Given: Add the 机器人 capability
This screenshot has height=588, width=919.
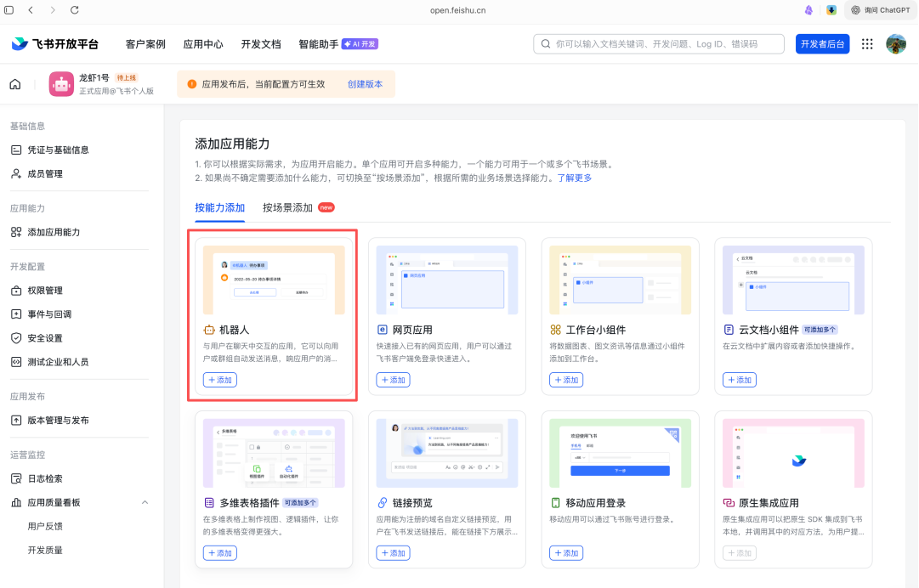Looking at the screenshot, I should click(x=219, y=380).
